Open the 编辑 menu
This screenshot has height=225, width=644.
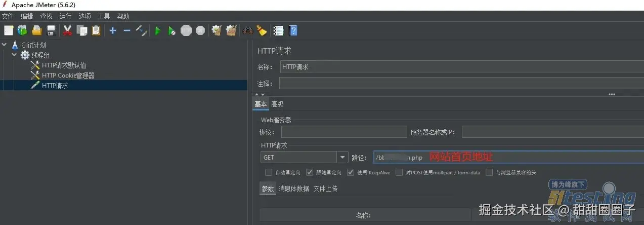coord(27,16)
